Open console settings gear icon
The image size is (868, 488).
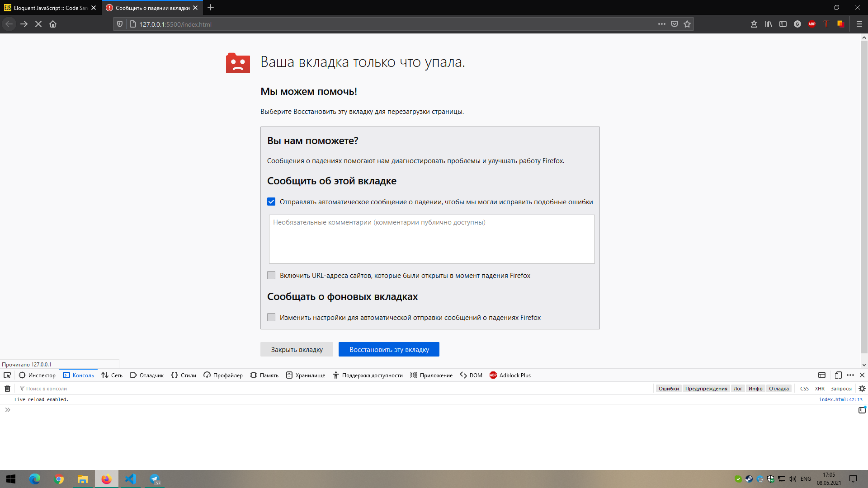(x=862, y=389)
